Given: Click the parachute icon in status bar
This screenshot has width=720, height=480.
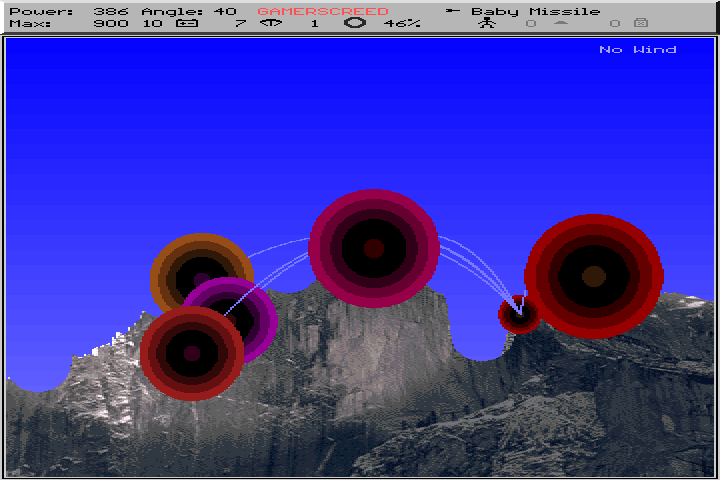Looking at the screenshot, I should pyautogui.click(x=270, y=23).
